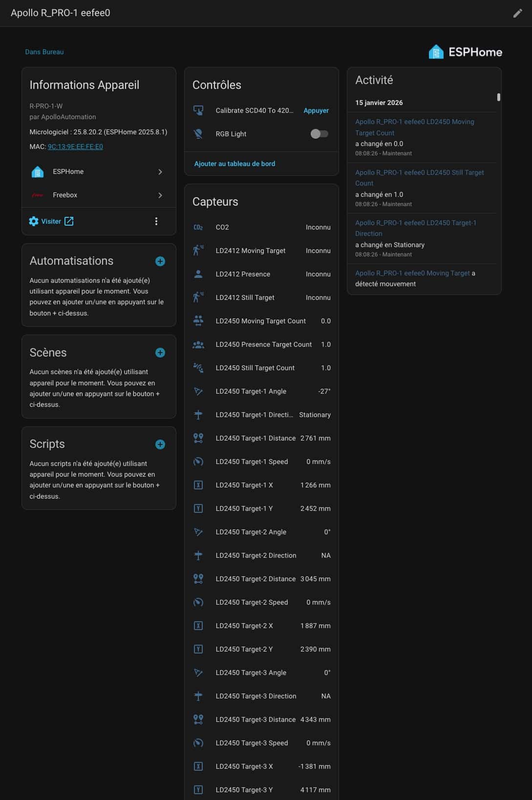Click the Ajouter au tableau de bord link
This screenshot has height=800, width=532.
point(234,164)
